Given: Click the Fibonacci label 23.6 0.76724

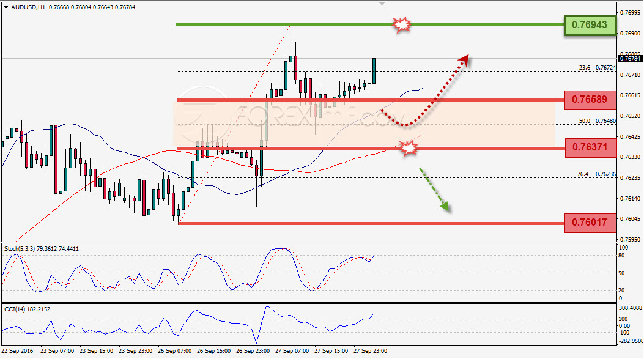Looking at the screenshot, I should pos(597,68).
